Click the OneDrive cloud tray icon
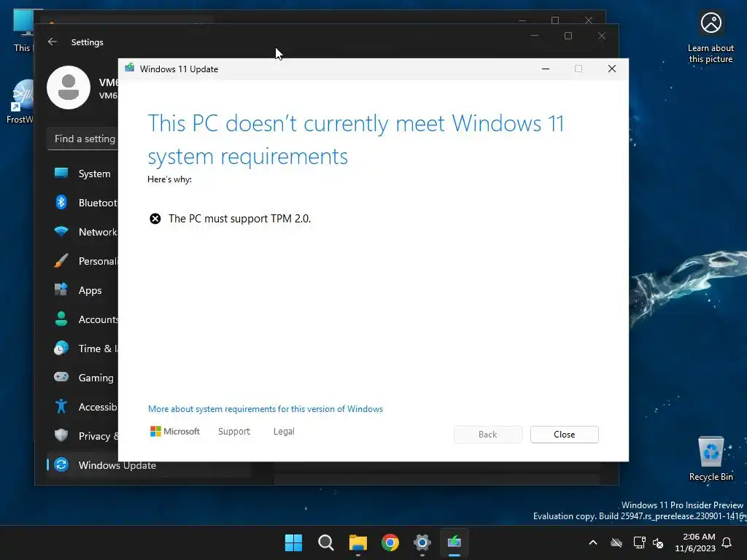 (616, 542)
